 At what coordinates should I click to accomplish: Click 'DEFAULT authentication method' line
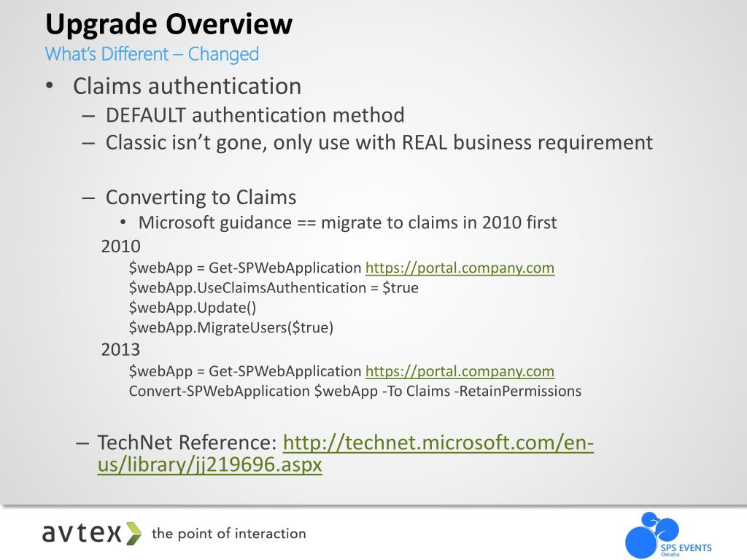point(255,115)
